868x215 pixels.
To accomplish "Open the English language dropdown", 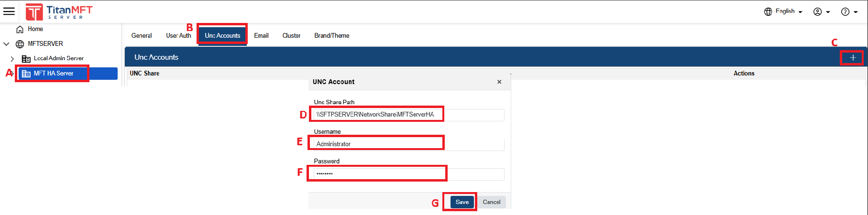I will (x=783, y=11).
